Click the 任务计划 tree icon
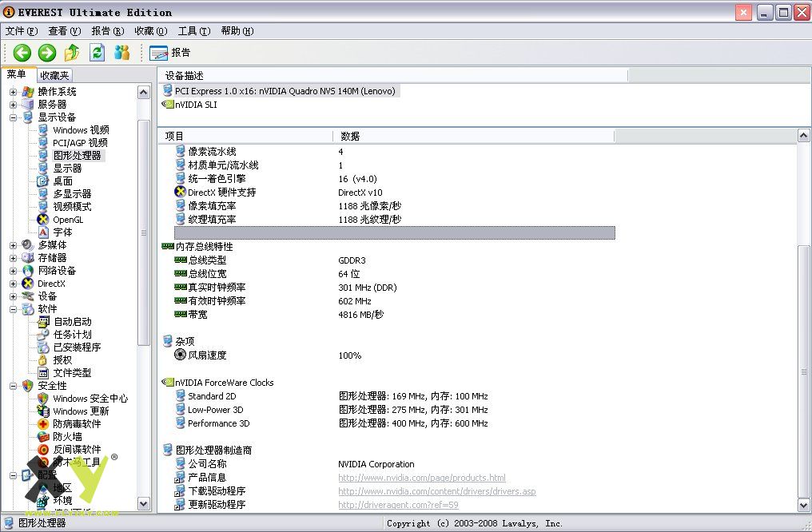812x532 pixels. (x=43, y=335)
